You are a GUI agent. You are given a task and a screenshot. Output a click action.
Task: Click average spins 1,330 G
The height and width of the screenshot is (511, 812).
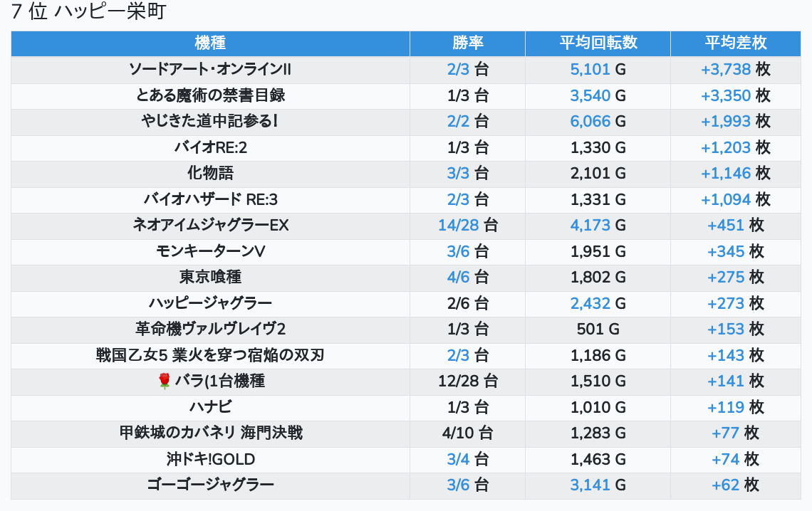coord(598,147)
